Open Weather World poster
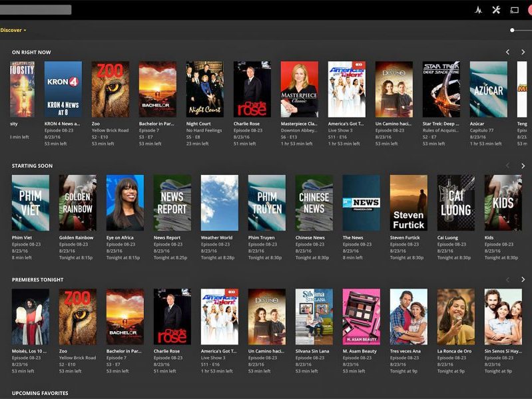Viewport: 532px width, 399px height. point(220,203)
